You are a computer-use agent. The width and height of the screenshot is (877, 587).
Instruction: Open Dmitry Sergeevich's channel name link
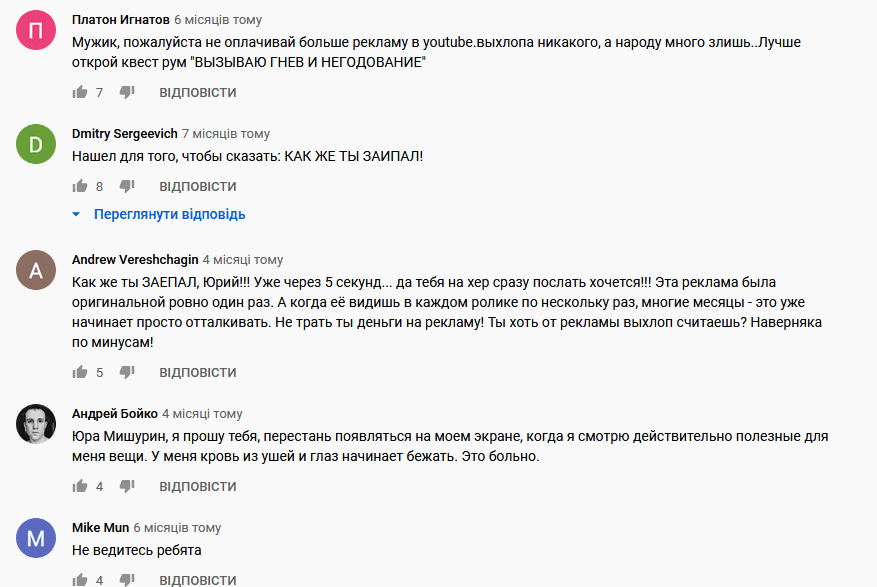coord(124,134)
